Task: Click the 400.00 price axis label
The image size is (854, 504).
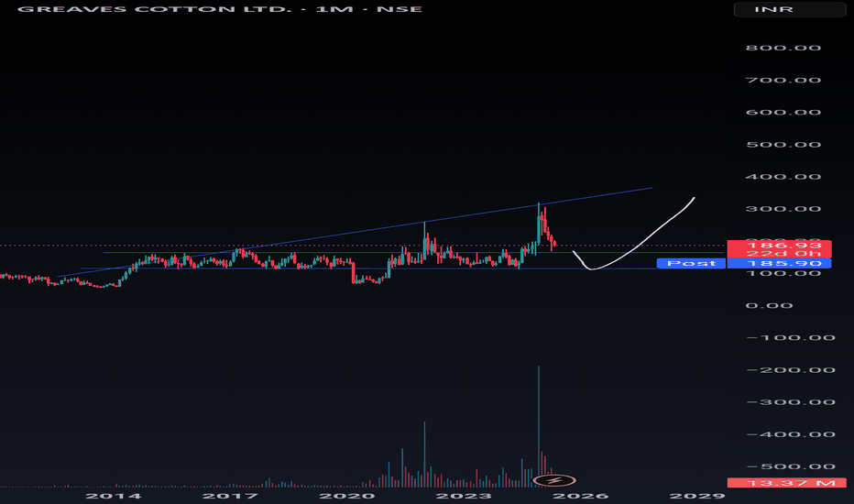Action: coord(783,177)
